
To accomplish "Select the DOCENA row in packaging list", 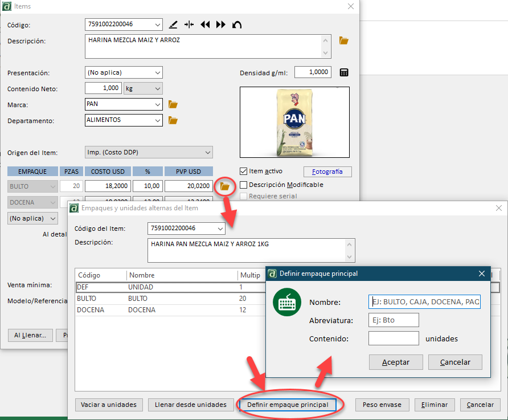I will coord(159,310).
